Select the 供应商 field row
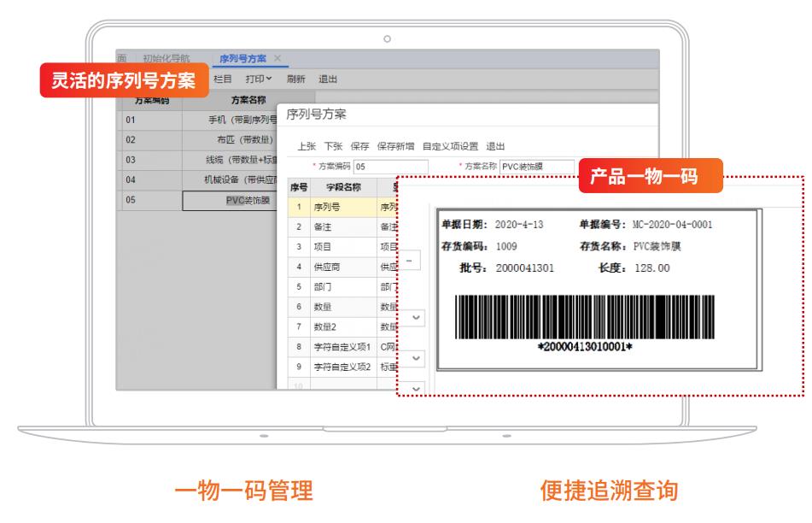Screen dimensions: 812x523 (x=326, y=269)
